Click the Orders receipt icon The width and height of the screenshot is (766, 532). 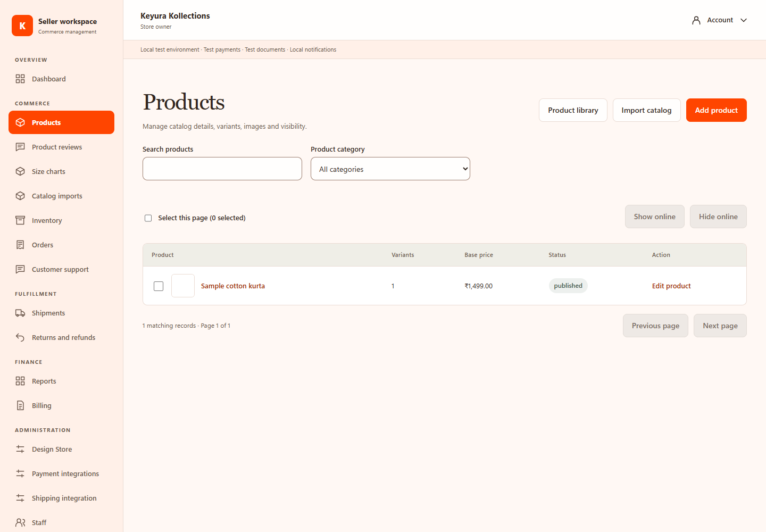click(20, 245)
